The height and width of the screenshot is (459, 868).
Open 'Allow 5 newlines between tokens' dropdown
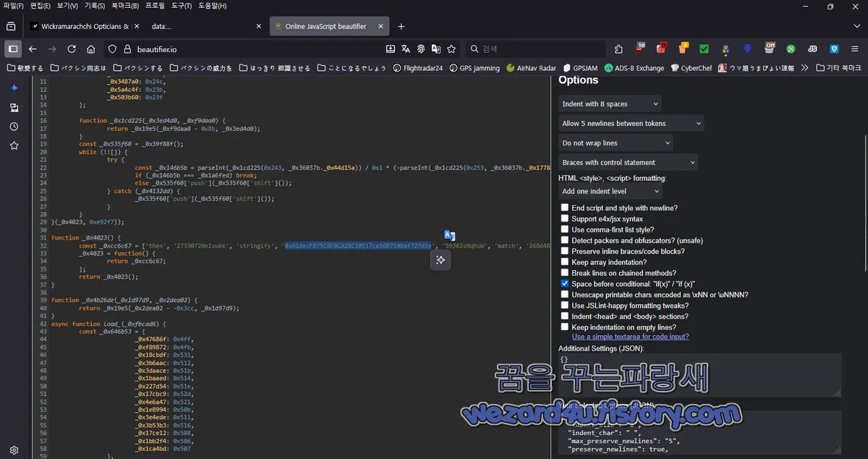point(631,124)
